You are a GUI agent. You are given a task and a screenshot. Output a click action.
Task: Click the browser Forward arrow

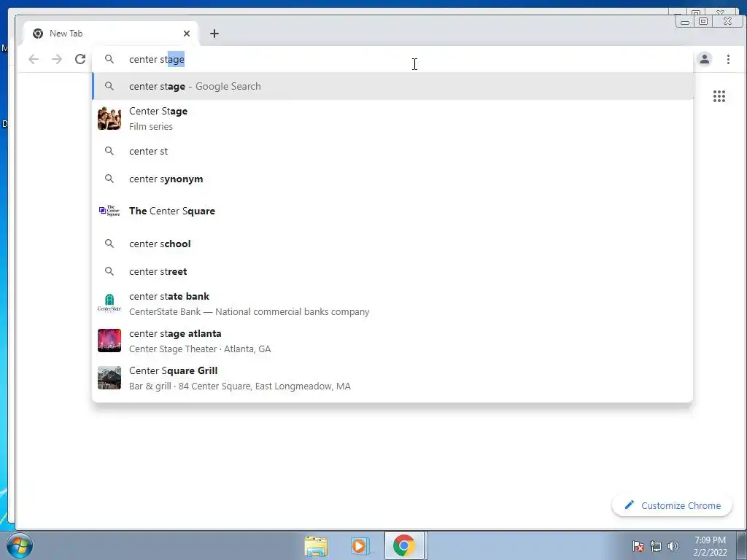57,59
